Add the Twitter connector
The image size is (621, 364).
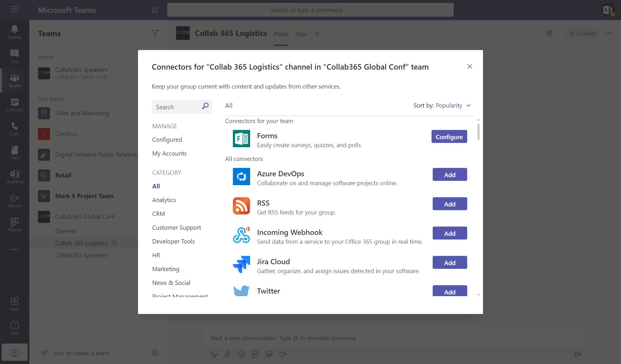(x=450, y=291)
